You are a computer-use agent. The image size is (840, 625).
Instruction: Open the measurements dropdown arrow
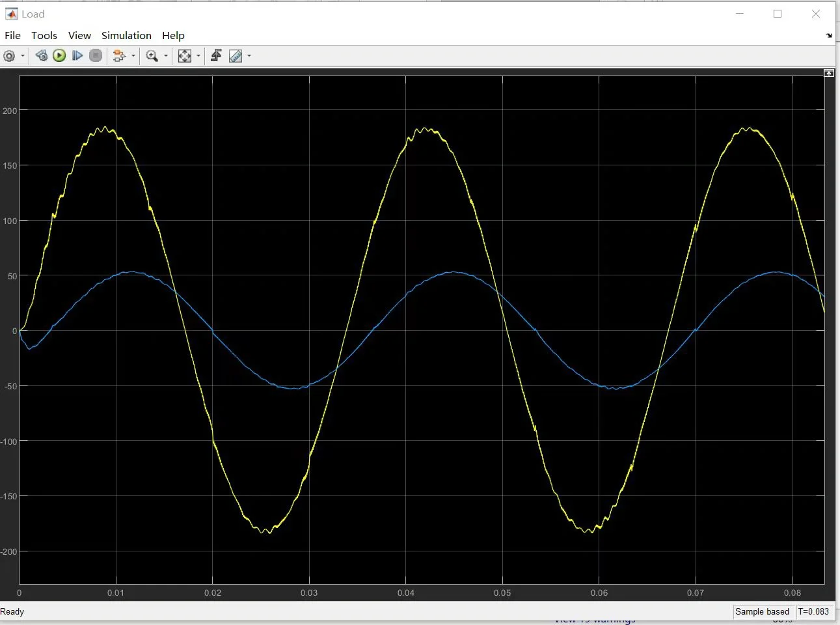point(249,56)
